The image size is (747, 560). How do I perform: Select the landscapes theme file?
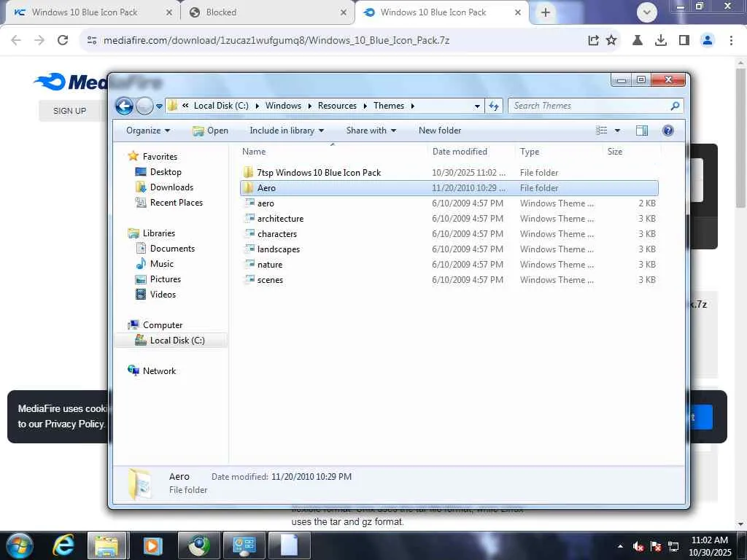(x=449, y=249)
